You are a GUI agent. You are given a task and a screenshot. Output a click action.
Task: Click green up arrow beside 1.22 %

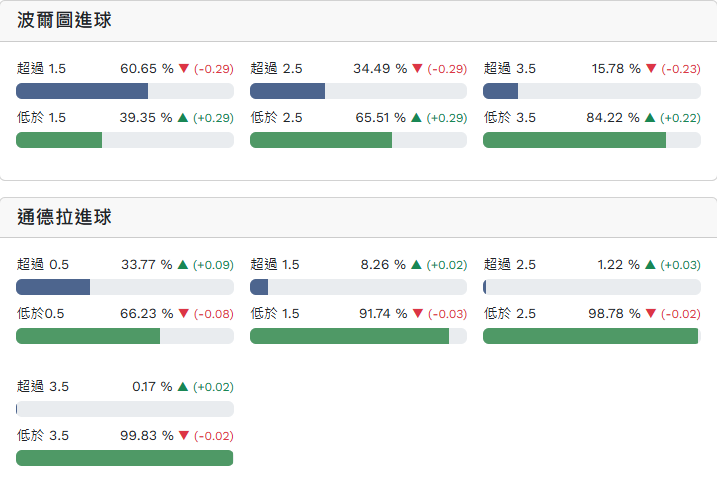[x=650, y=265]
